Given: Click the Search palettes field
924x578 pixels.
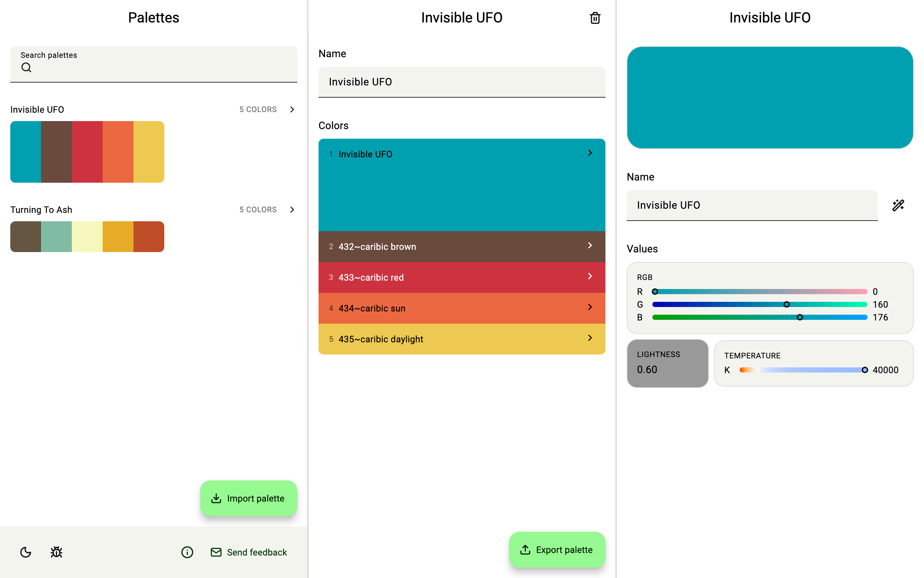Looking at the screenshot, I should (153, 64).
